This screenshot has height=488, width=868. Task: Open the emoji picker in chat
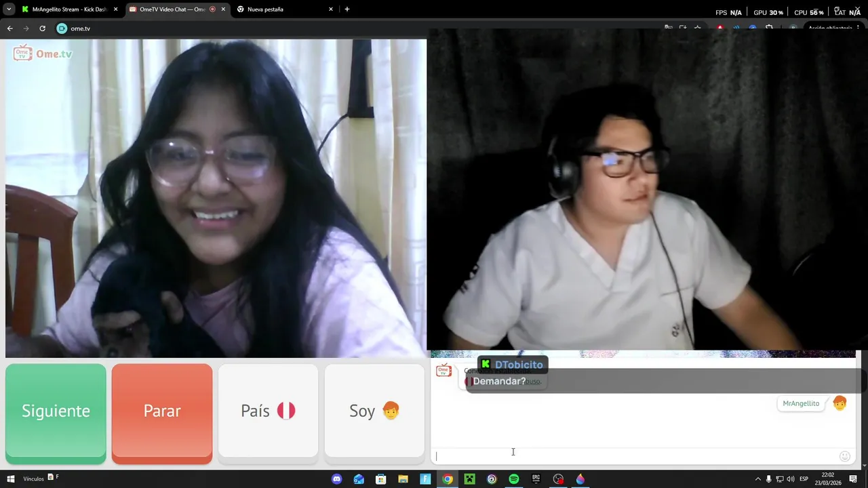click(845, 456)
